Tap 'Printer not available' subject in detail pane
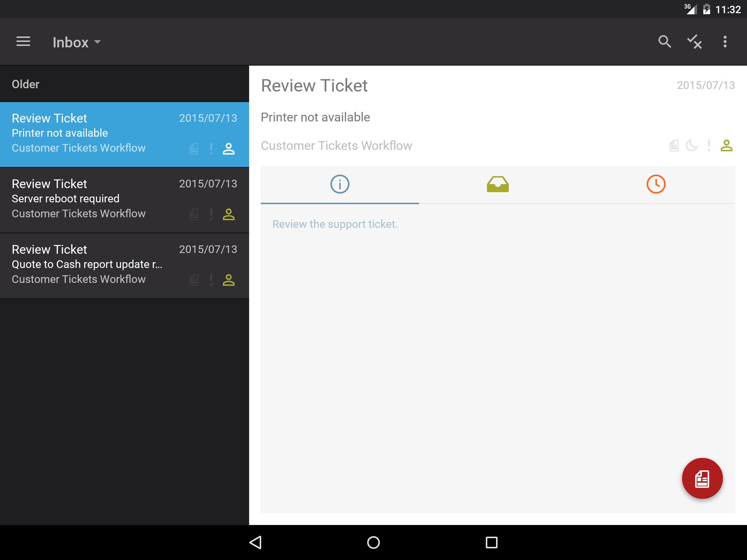The image size is (747, 560). pos(316,117)
